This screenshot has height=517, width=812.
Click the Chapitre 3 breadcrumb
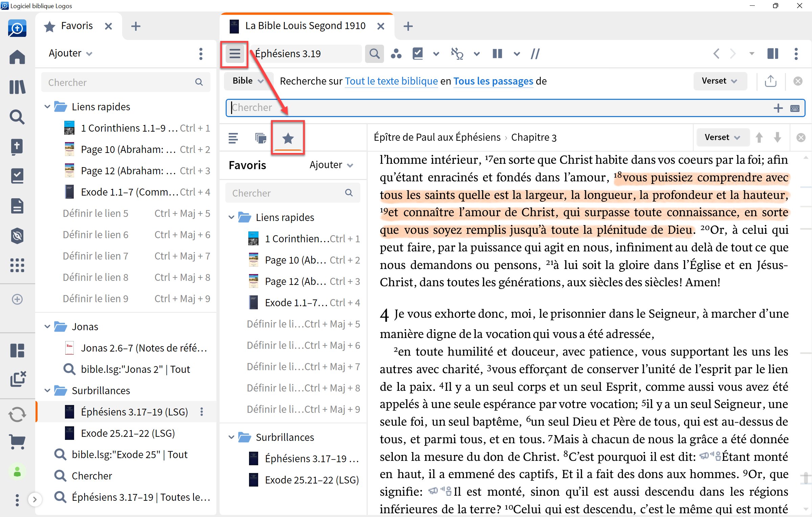click(534, 137)
